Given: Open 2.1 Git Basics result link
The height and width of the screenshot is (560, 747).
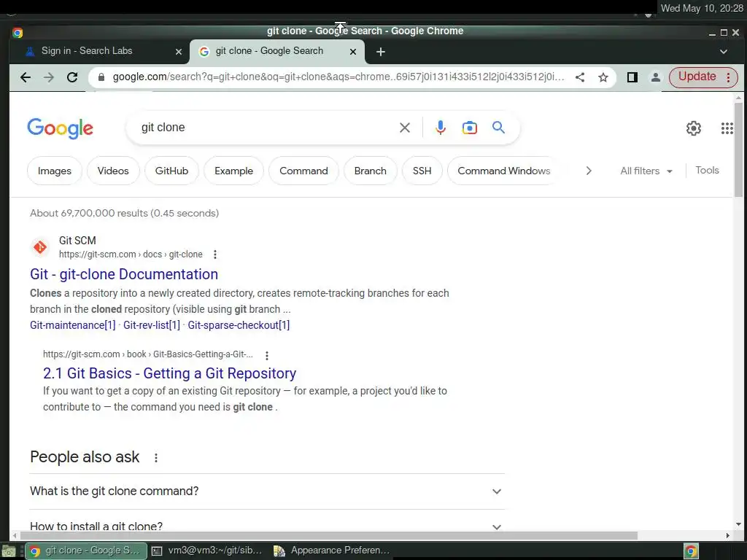Looking at the screenshot, I should point(169,373).
